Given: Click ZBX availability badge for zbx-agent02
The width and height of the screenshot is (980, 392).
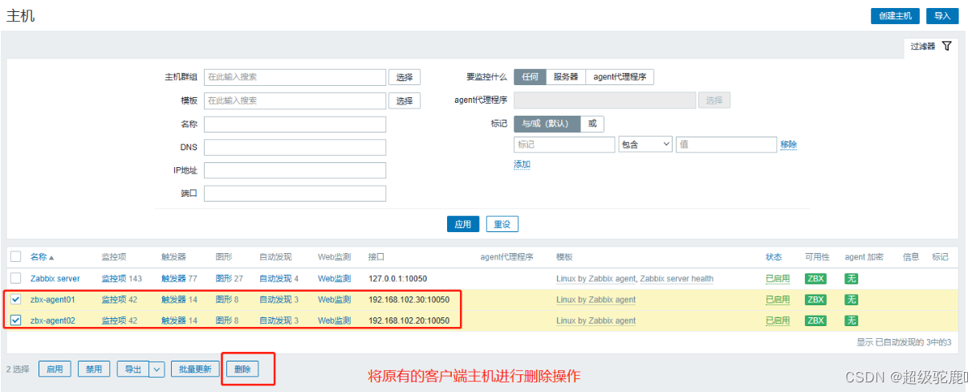Looking at the screenshot, I should (x=815, y=321).
